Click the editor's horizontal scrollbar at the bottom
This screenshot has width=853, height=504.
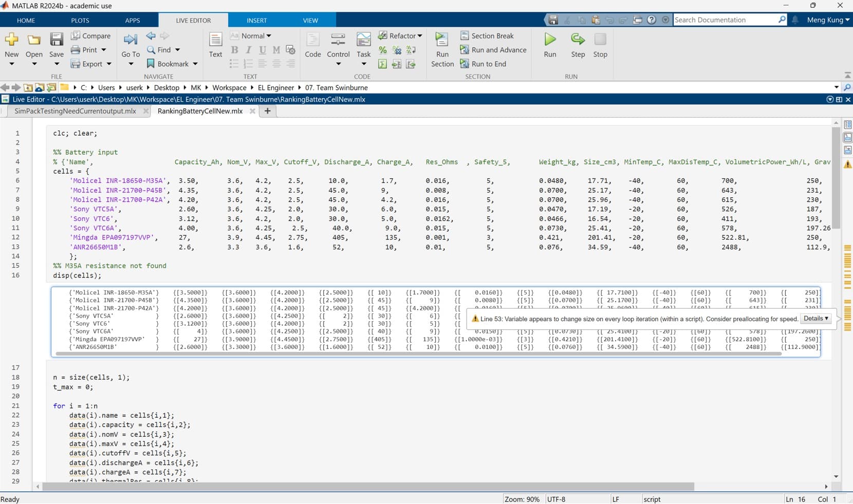pyautogui.click(x=368, y=487)
